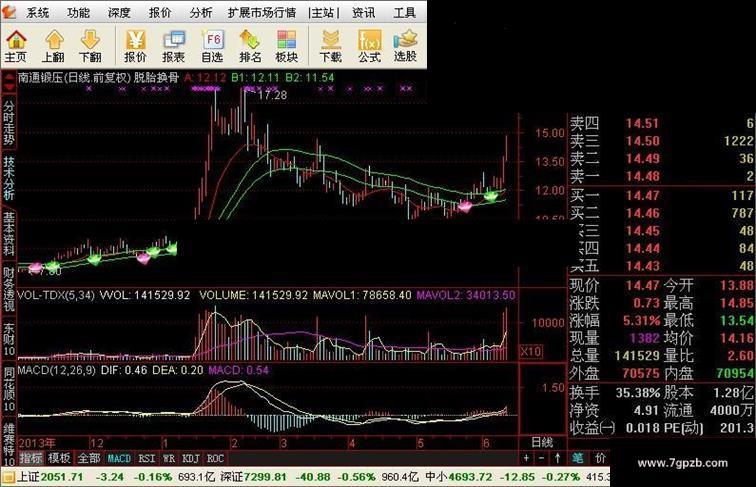Click the 主页 home toolbar icon
The height and width of the screenshot is (487, 756).
(x=16, y=46)
